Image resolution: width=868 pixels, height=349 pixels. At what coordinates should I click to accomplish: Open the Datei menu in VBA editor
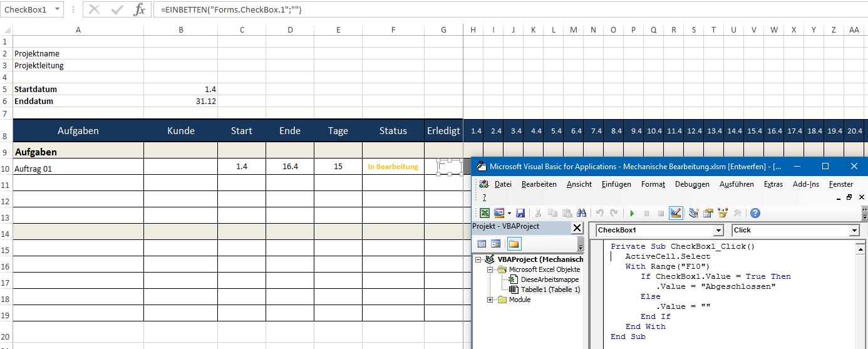[503, 184]
